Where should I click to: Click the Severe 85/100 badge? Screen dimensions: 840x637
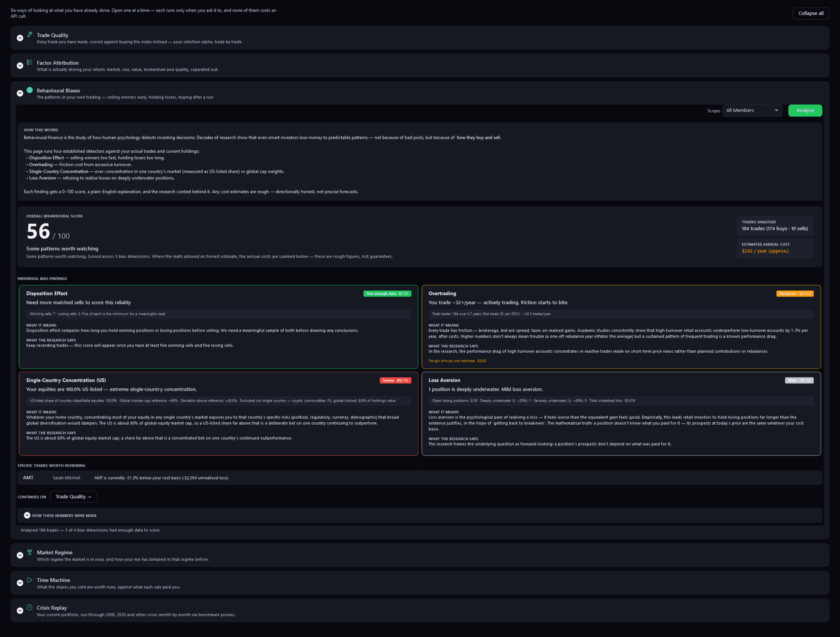pyautogui.click(x=395, y=380)
